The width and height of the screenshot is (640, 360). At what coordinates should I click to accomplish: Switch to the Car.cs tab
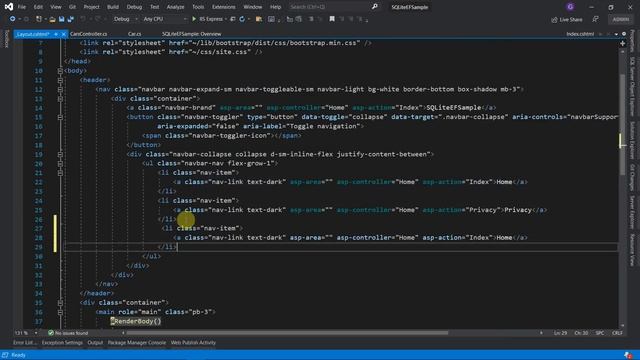pos(134,34)
